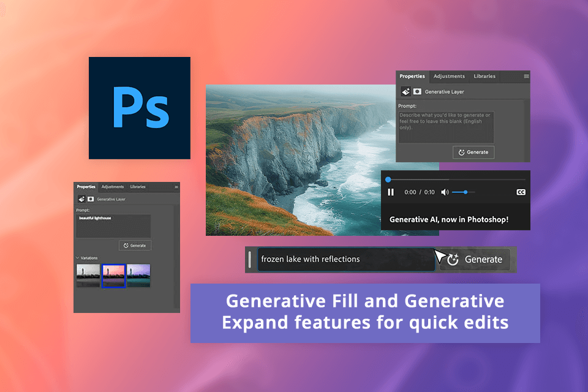Open the Properties tab in the right panel
Viewport: 588px width, 392px height.
point(412,76)
